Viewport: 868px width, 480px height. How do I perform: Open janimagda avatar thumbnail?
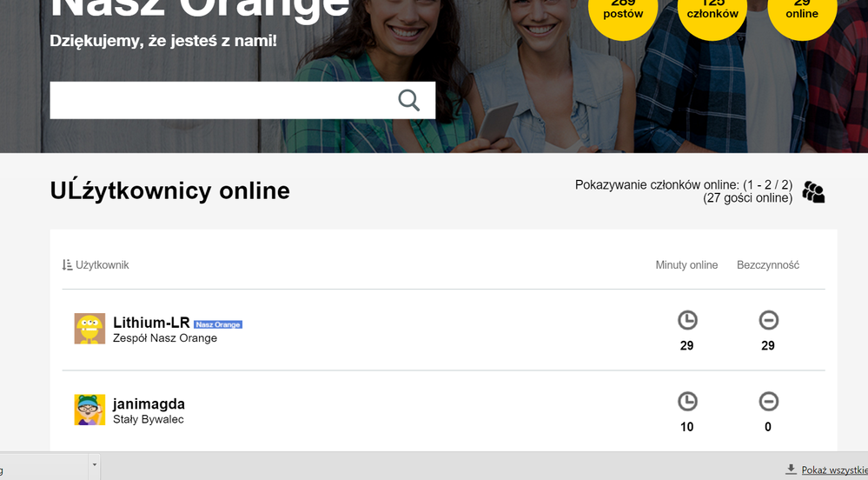tap(89, 410)
